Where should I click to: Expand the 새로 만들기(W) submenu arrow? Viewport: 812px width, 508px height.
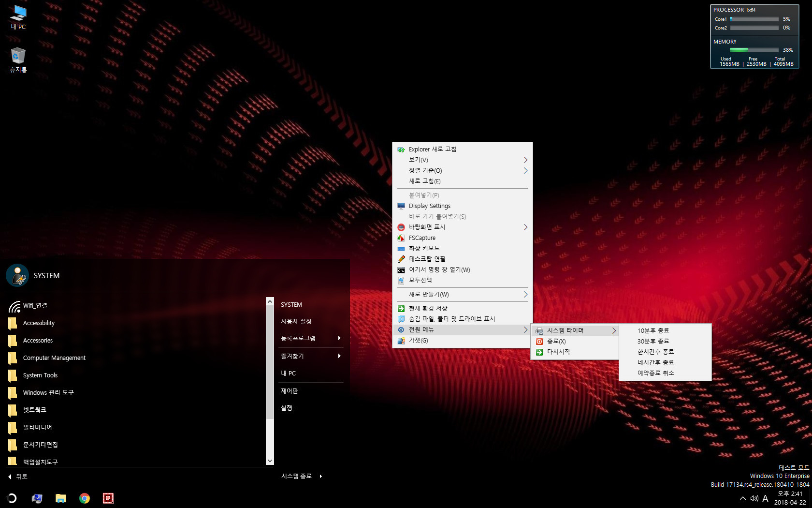pos(525,295)
